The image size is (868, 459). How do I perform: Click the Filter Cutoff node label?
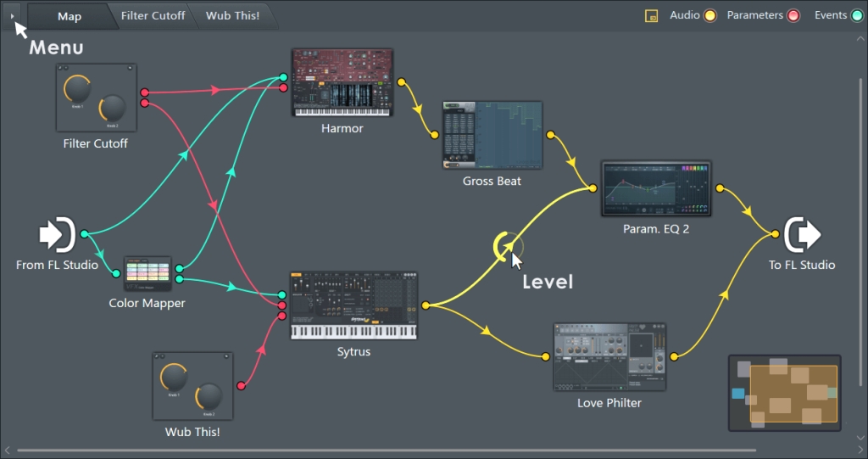95,143
